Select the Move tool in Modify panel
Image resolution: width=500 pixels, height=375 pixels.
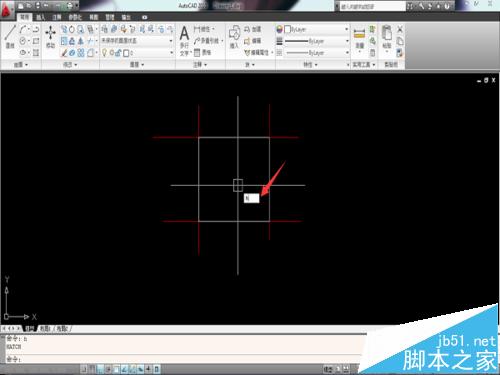click(x=50, y=37)
